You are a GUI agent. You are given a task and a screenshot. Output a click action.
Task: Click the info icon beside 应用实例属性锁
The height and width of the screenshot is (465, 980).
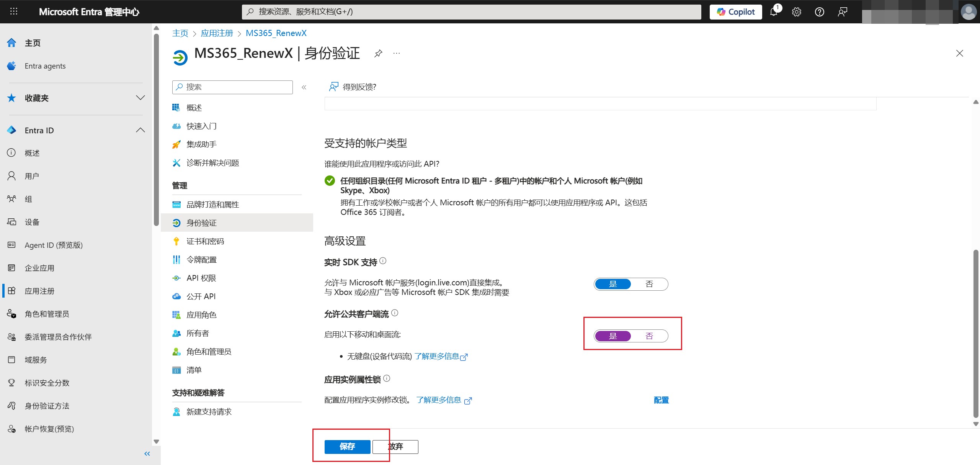[387, 378]
